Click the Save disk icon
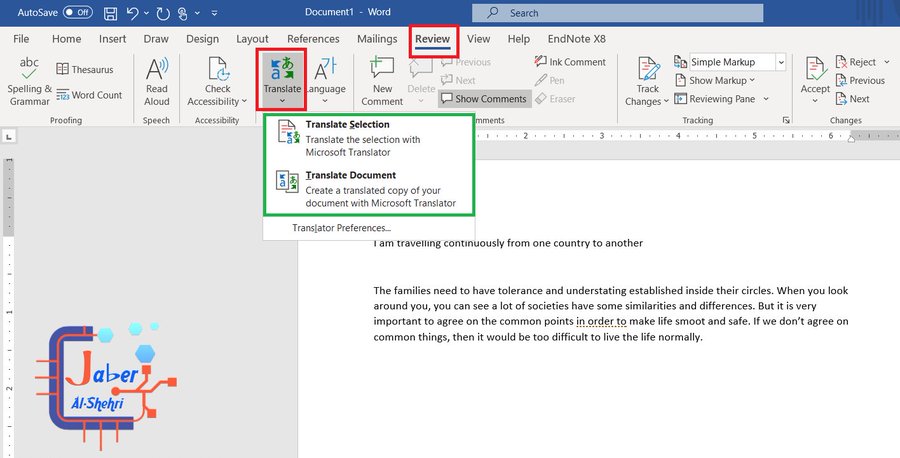This screenshot has height=458, width=900. [x=111, y=13]
